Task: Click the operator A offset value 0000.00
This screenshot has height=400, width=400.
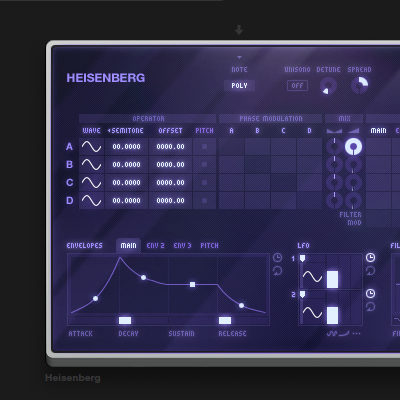Action: tap(170, 147)
